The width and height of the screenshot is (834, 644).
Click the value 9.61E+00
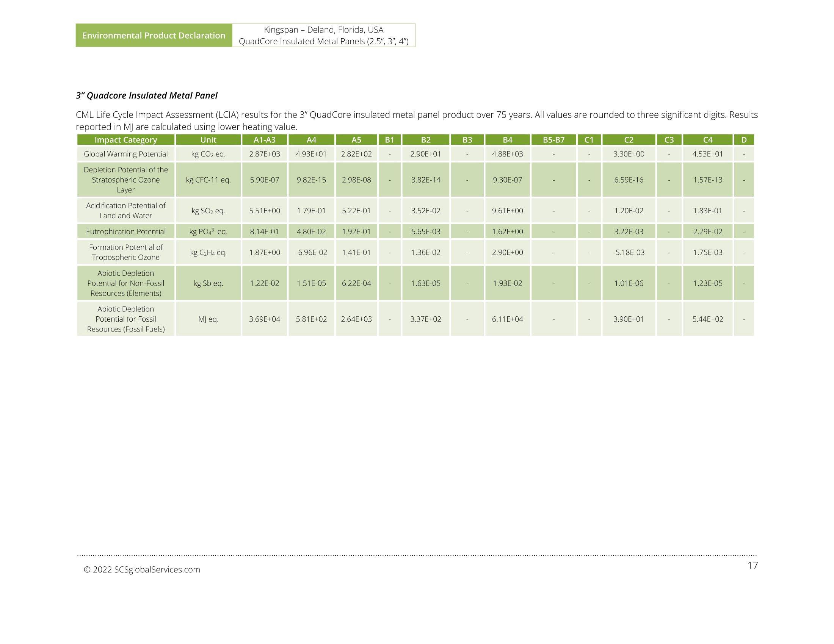pyautogui.click(x=508, y=211)
